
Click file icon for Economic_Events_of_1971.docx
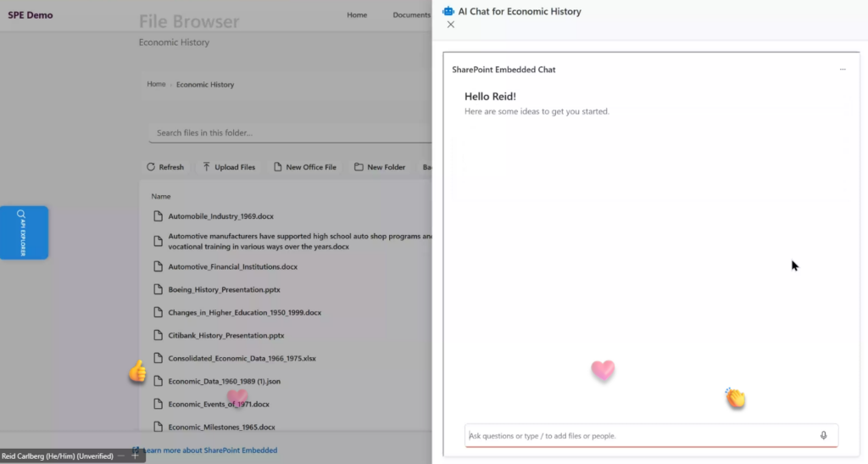(x=159, y=405)
